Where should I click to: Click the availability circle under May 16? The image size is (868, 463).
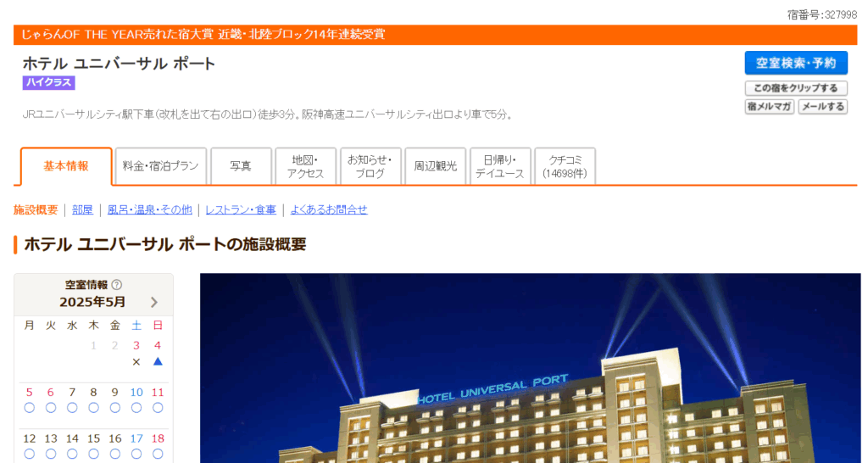[x=115, y=455]
